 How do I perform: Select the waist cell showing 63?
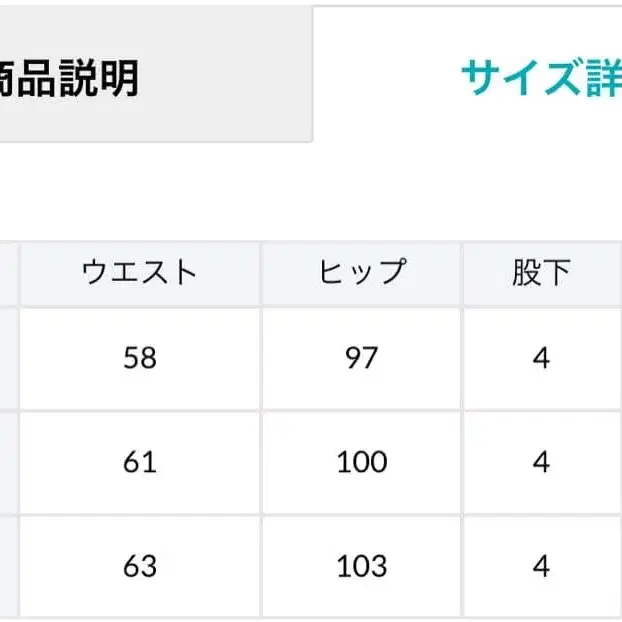pos(140,566)
